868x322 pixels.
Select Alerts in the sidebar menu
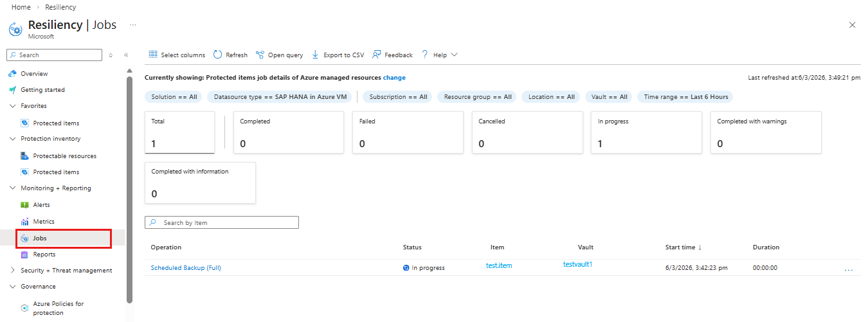tap(41, 205)
